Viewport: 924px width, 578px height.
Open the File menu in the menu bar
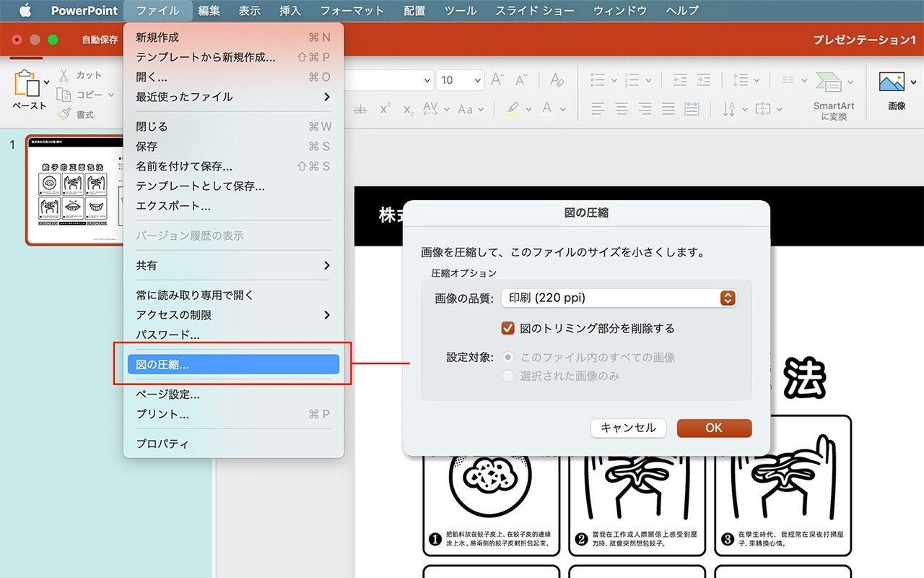(157, 11)
